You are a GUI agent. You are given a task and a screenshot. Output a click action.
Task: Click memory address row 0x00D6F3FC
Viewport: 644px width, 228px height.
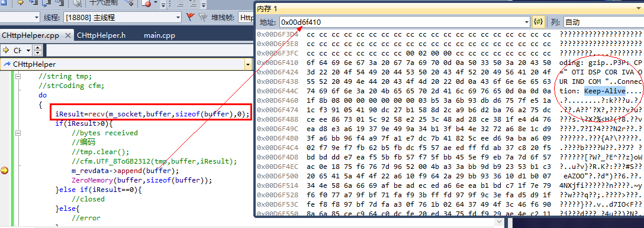coord(278,53)
